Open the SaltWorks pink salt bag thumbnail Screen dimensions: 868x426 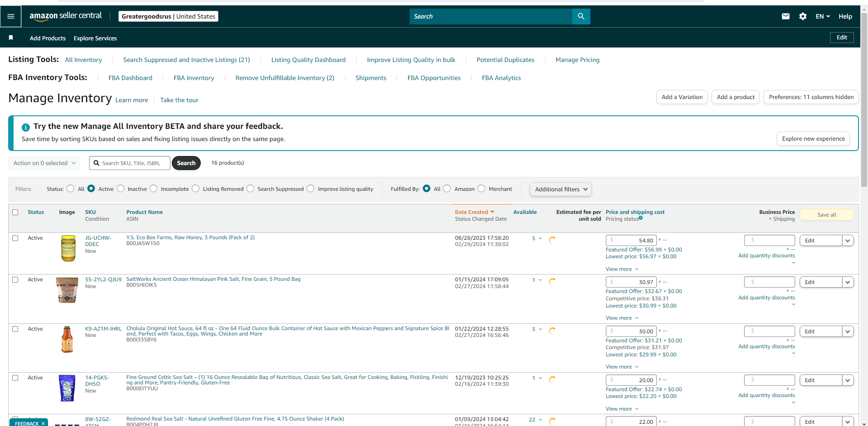67,290
